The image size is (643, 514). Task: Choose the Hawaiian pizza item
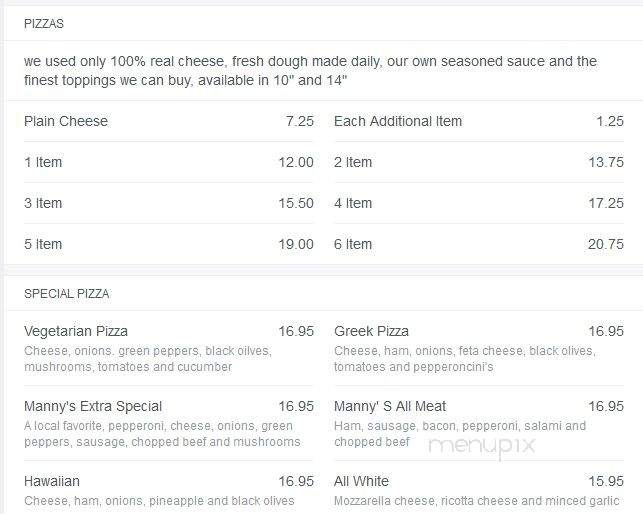click(169, 490)
